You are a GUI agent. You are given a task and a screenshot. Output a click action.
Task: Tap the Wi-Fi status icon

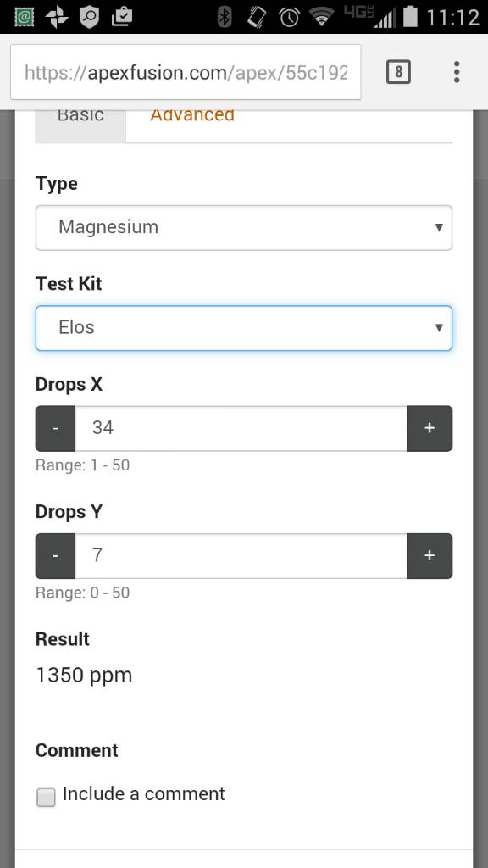[321, 17]
